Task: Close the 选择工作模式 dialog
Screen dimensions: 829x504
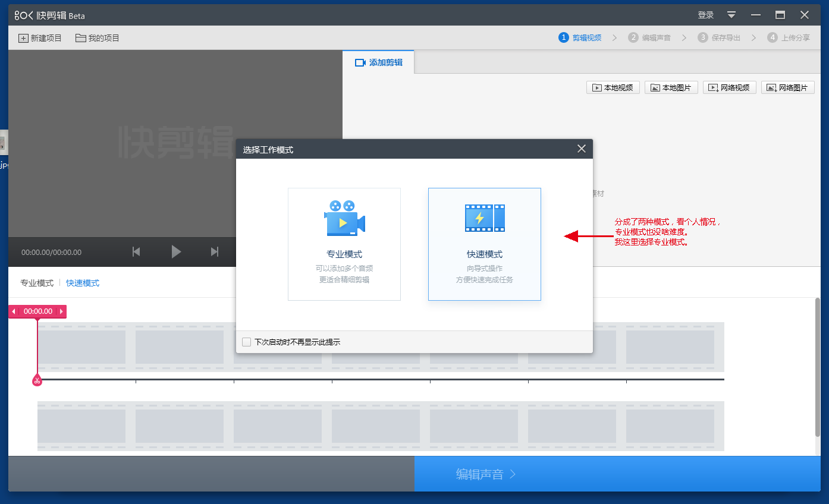Action: (x=582, y=149)
